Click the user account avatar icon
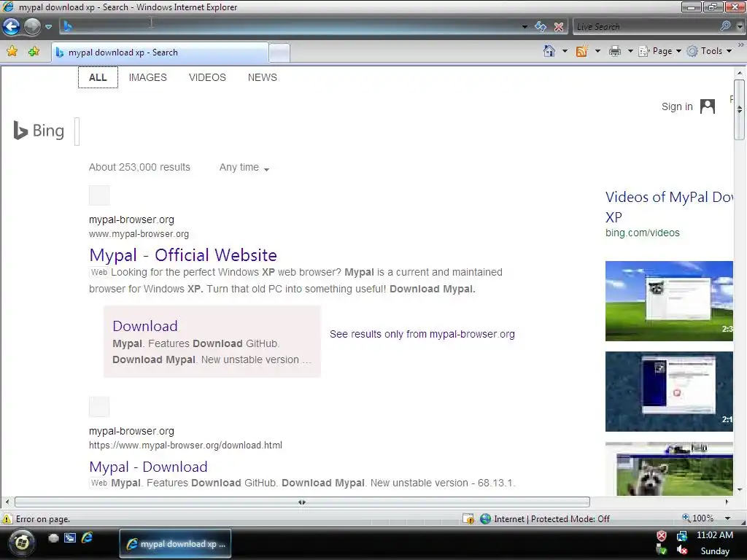Image resolution: width=747 pixels, height=560 pixels. click(x=708, y=106)
